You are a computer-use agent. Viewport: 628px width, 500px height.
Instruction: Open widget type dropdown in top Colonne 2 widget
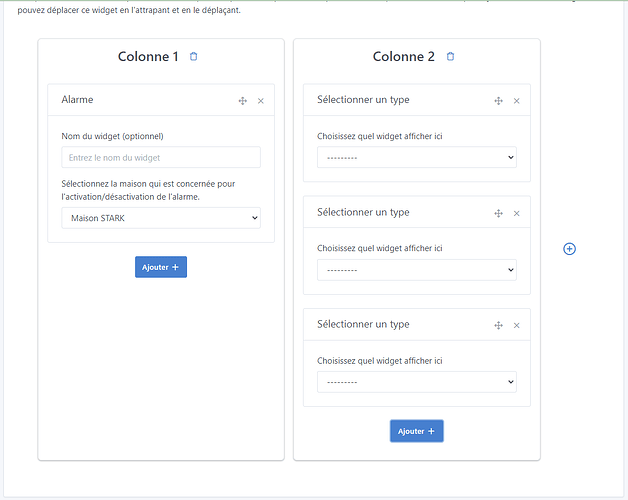pyautogui.click(x=416, y=157)
